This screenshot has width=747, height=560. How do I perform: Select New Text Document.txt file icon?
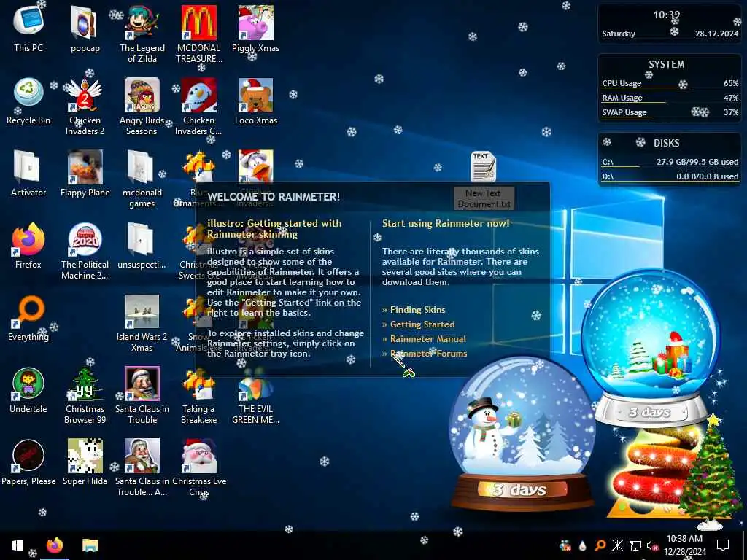[x=484, y=180]
